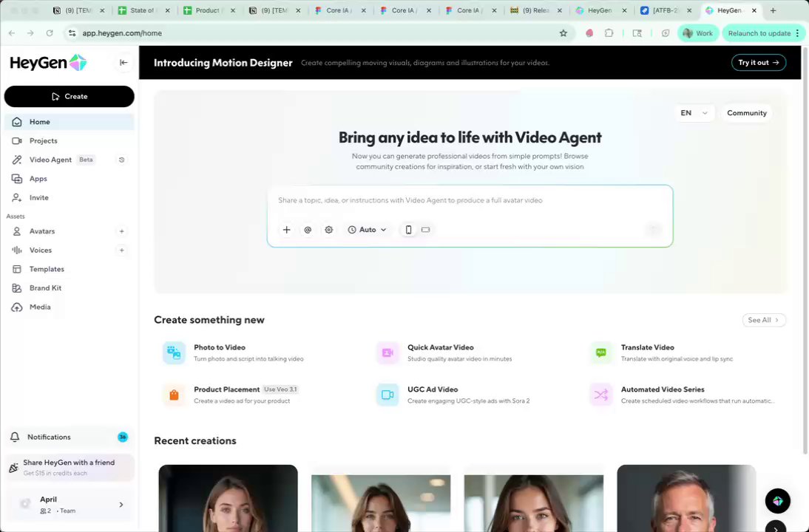Switch to the Product tab
The height and width of the screenshot is (532, 809).
tap(208, 10)
